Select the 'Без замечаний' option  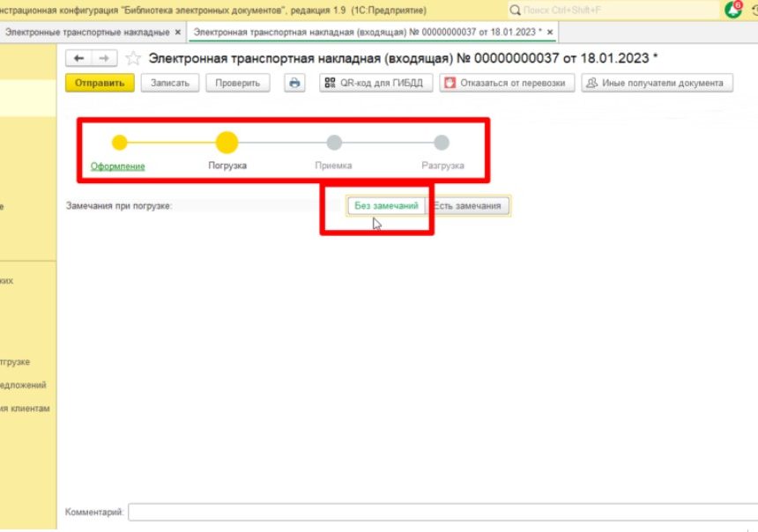(386, 206)
